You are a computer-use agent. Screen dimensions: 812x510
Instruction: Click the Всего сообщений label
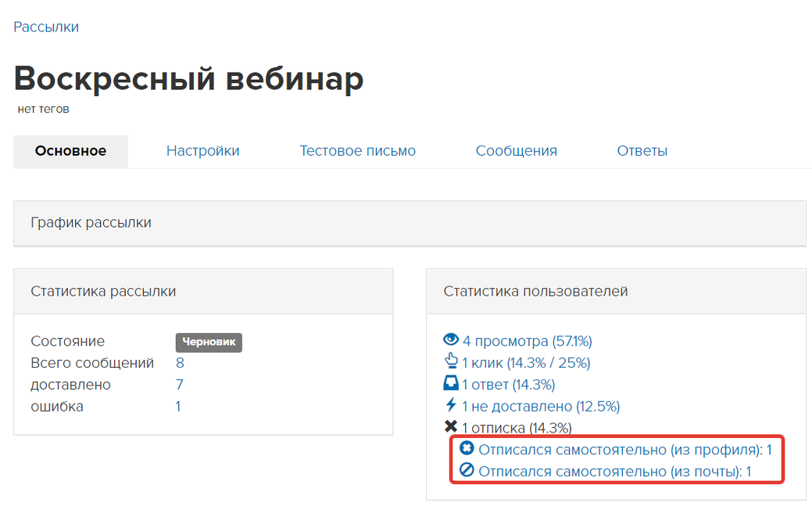92,363
